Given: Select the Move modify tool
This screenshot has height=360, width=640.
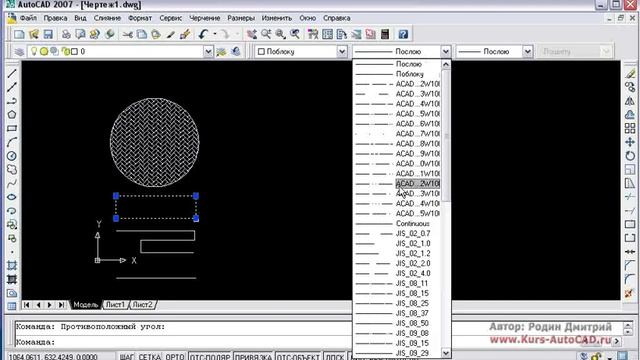Looking at the screenshot, I should point(630,142).
